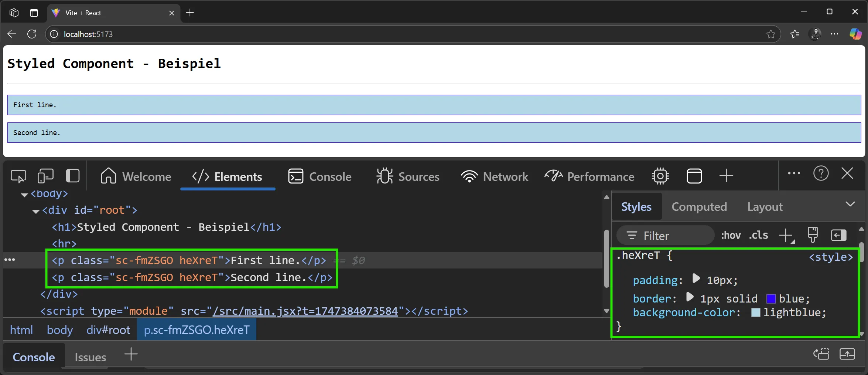The image size is (868, 375).
Task: Open the drawer Issues tab
Action: [90, 357]
